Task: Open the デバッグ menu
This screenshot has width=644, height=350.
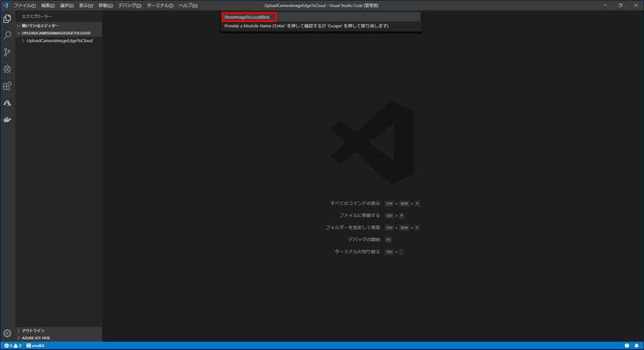Action: (129, 5)
